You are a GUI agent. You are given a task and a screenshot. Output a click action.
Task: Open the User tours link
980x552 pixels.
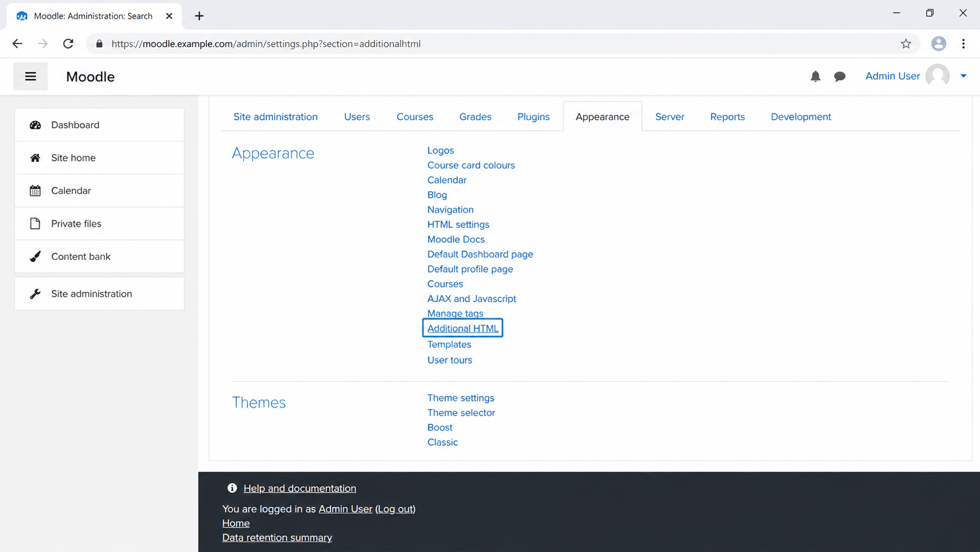point(450,360)
